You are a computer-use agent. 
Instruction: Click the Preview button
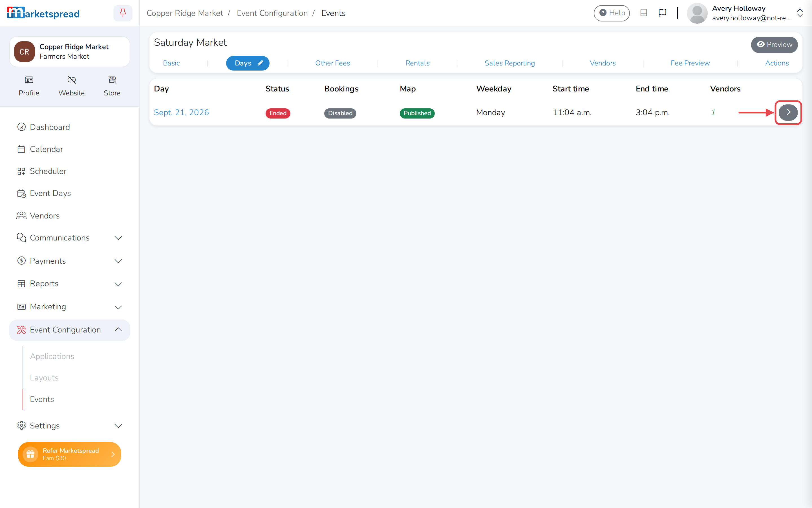(775, 45)
